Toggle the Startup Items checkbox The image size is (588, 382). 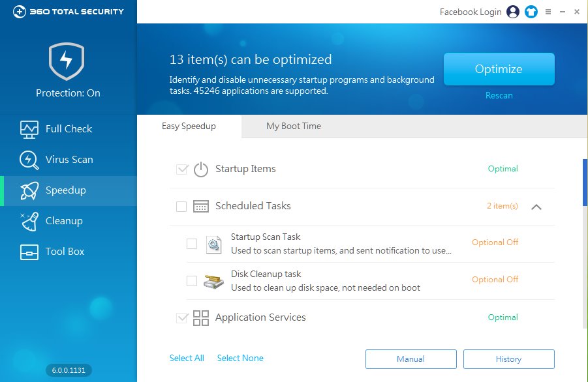point(182,169)
